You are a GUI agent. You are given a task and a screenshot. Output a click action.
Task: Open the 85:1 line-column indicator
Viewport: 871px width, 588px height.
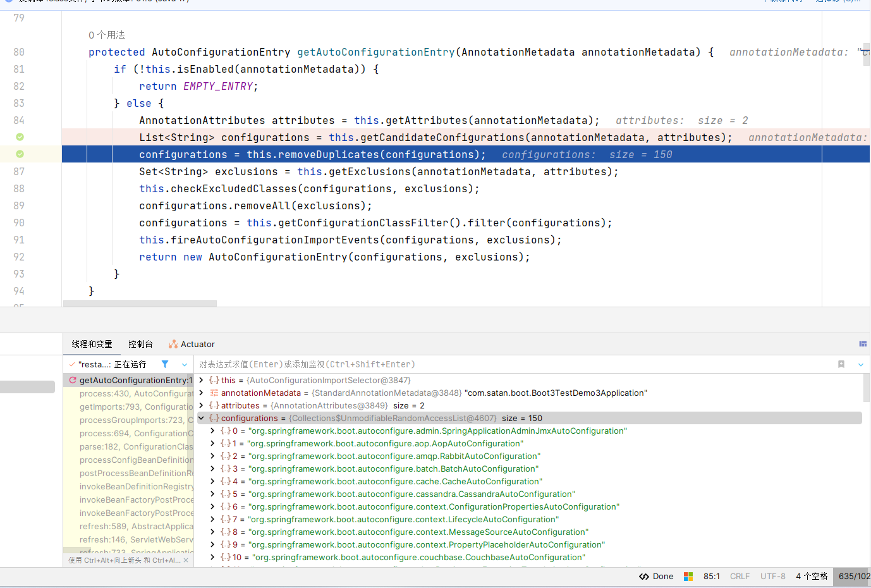pyautogui.click(x=712, y=577)
